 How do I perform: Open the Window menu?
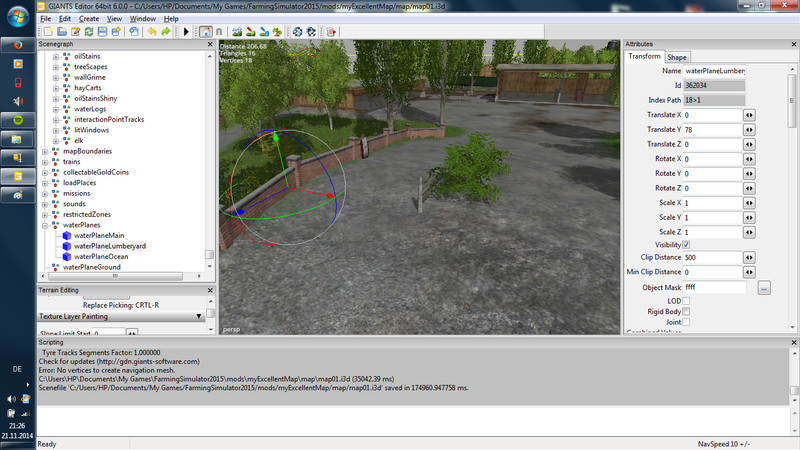coord(142,18)
